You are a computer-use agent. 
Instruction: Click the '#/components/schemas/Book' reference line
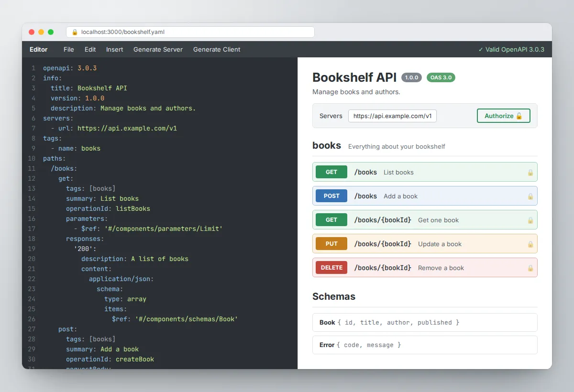(175, 319)
